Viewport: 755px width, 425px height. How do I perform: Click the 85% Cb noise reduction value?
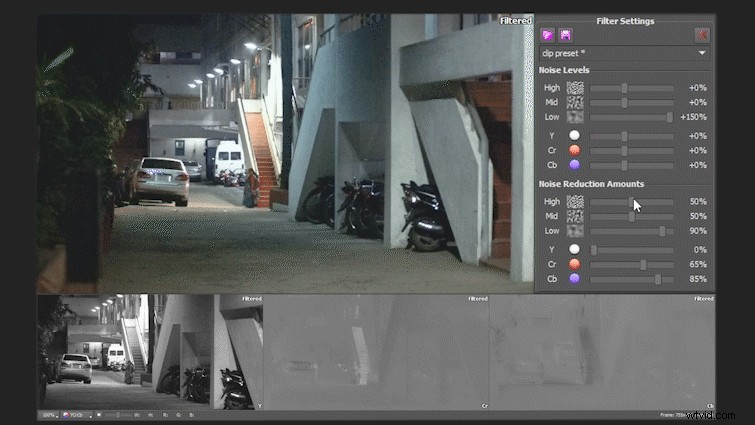coord(698,279)
